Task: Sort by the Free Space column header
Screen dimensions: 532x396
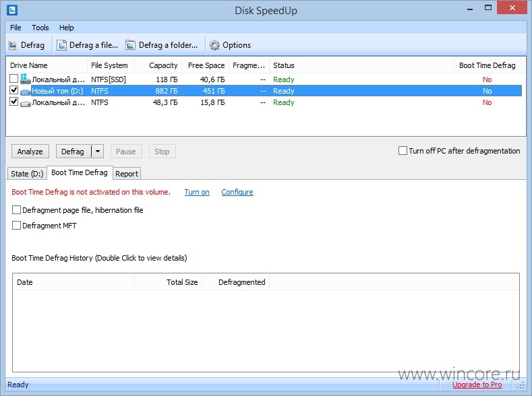Action: tap(206, 65)
